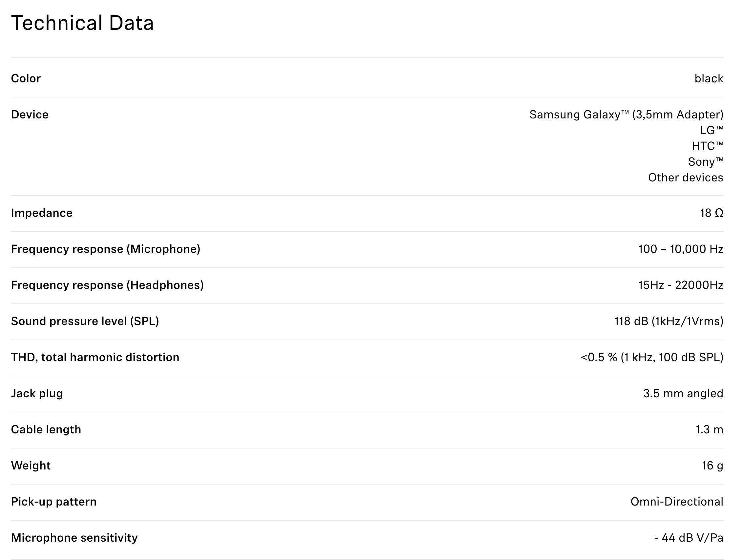This screenshot has height=560, width=742.
Task: Click the Technical Data heading
Action: tap(82, 23)
